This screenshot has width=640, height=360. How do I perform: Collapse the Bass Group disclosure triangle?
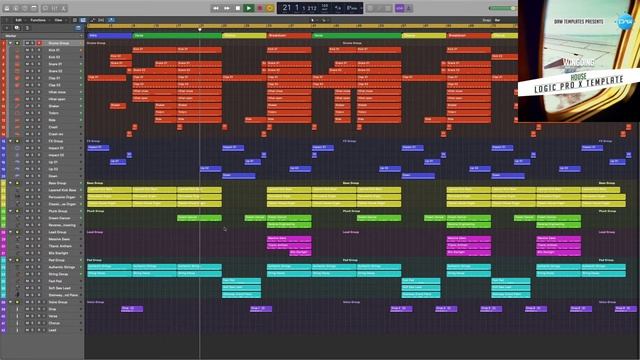coord(10,183)
